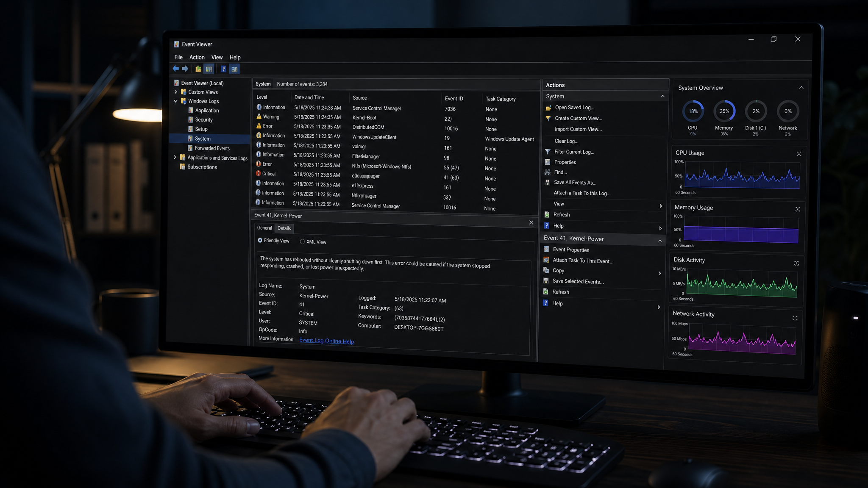Click the CPU 18% gauge ring
Viewport: 868px width, 488px height.
[x=693, y=111]
